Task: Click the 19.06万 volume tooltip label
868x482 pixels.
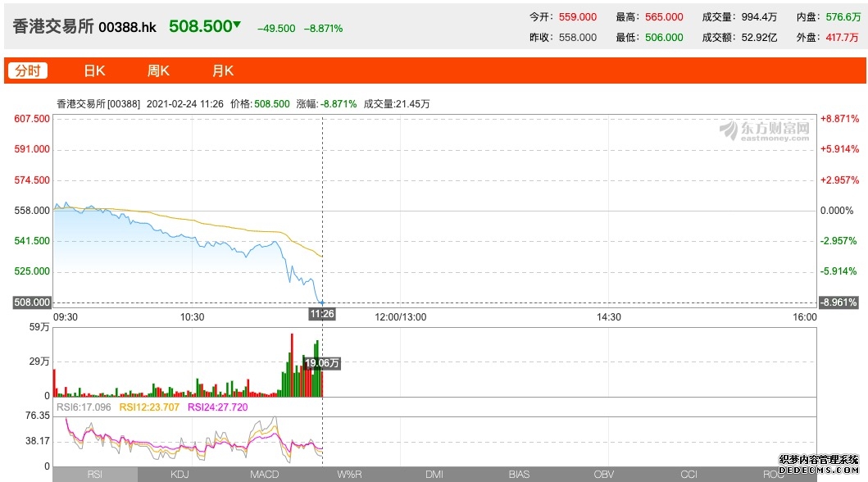Action: (322, 363)
